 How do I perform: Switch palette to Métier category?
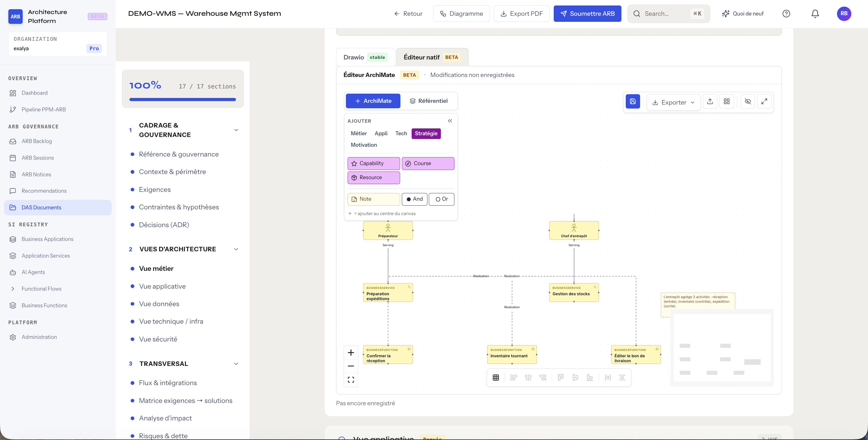pos(359,134)
